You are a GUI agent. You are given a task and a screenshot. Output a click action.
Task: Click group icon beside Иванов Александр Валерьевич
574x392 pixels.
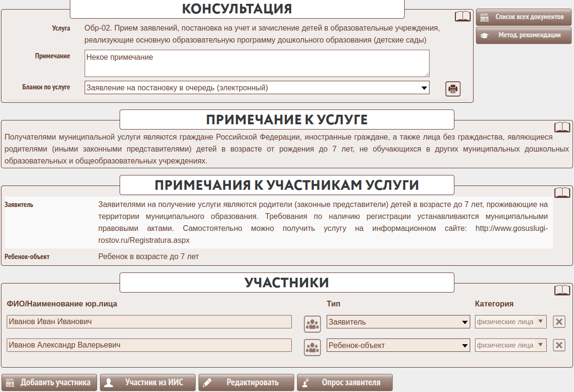click(x=312, y=347)
